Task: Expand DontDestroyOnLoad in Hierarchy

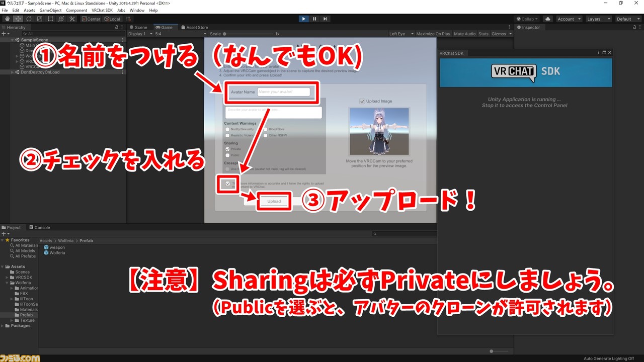Action: 13,72
